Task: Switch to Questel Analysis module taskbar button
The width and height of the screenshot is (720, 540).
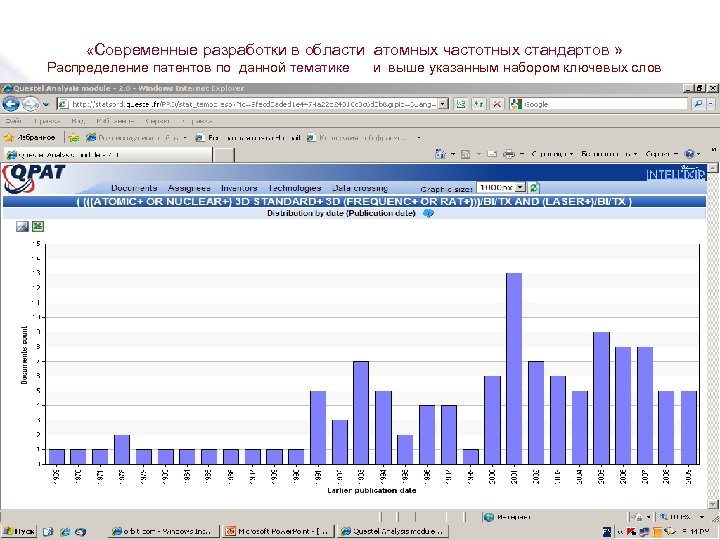Action: (392, 532)
